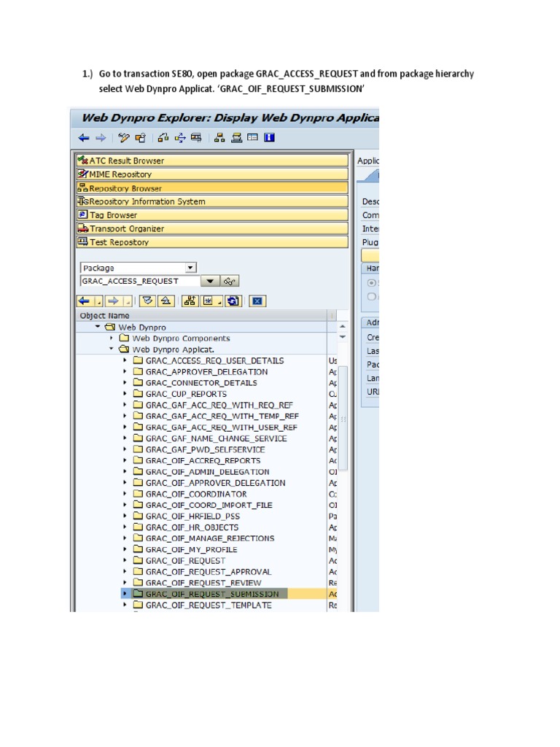Click the Collapse All Nodes icon

coord(166,301)
